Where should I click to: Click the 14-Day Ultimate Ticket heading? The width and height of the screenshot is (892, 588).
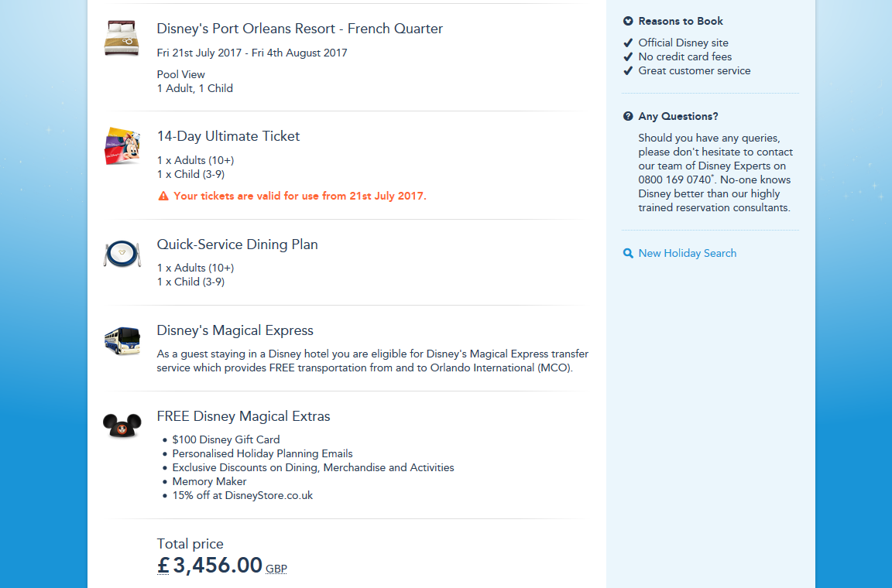[228, 136]
